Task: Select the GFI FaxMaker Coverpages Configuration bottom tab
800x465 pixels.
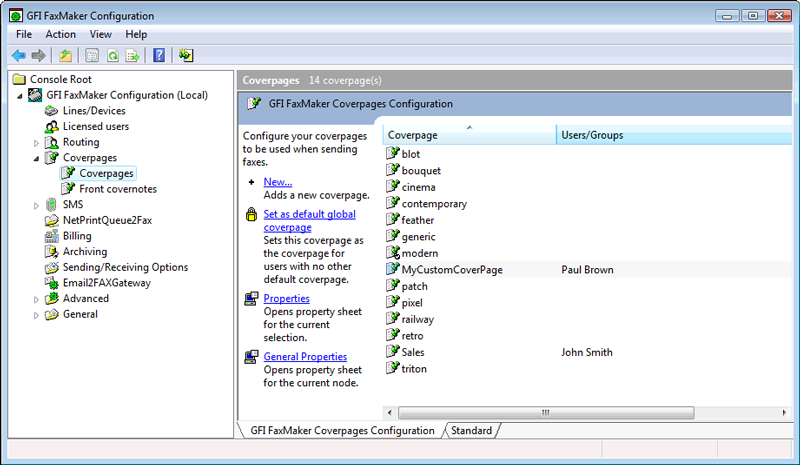Action: point(342,430)
